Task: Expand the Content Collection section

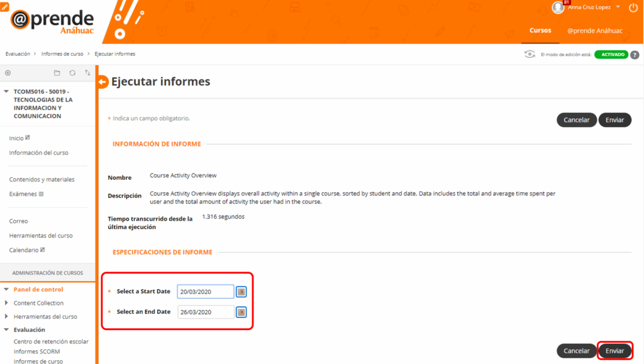Action: (6, 303)
